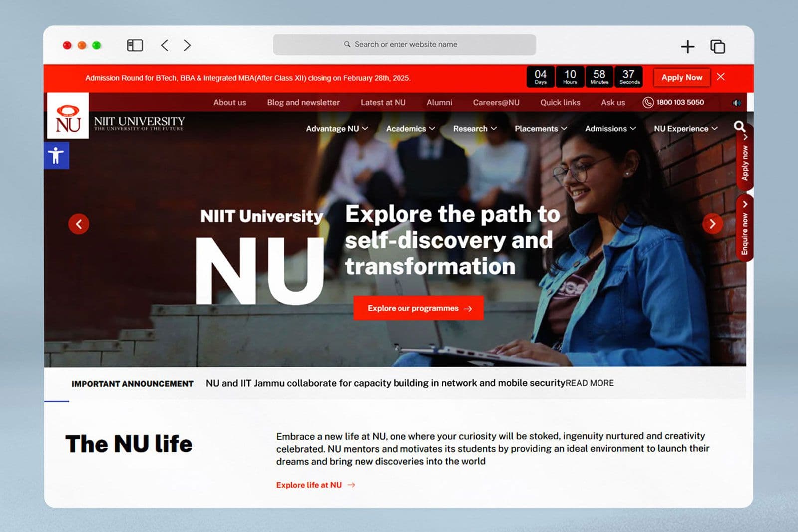Image resolution: width=798 pixels, height=532 pixels.
Task: Click the NIIT UNIVERSITY wordmark
Action: (139, 123)
